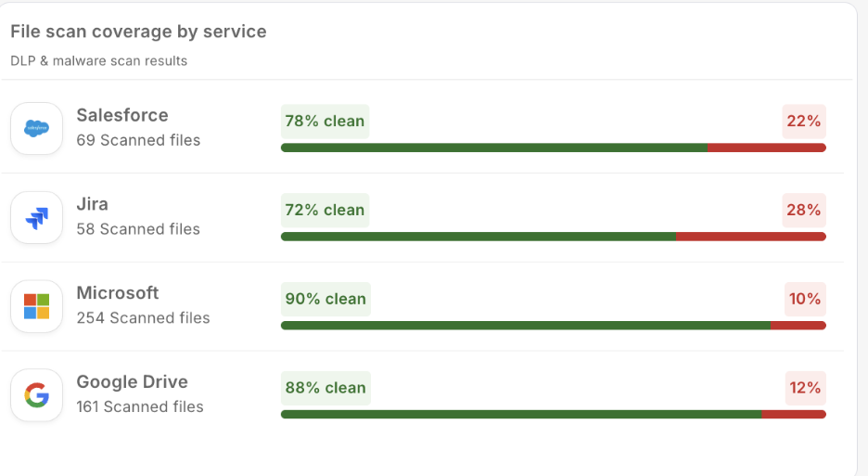868x476 pixels.
Task: Click the Jira 28% flagged badge
Action: coord(804,210)
